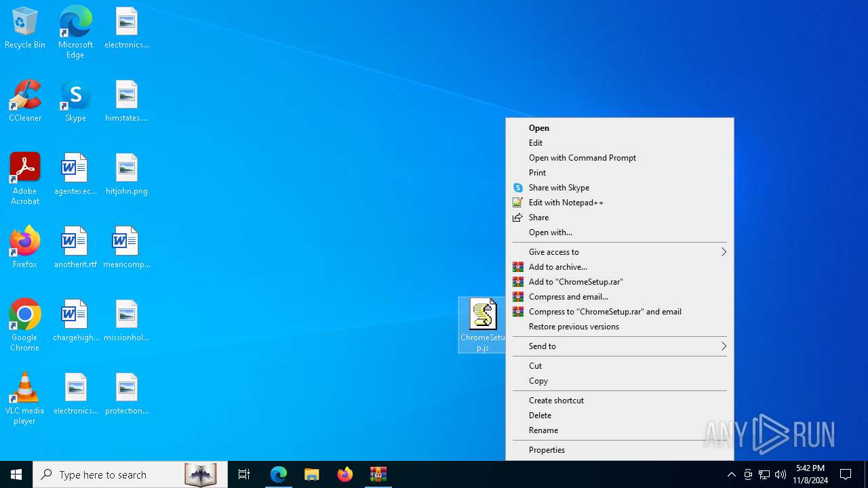
Task: Open the network status tray icon
Action: 764,474
